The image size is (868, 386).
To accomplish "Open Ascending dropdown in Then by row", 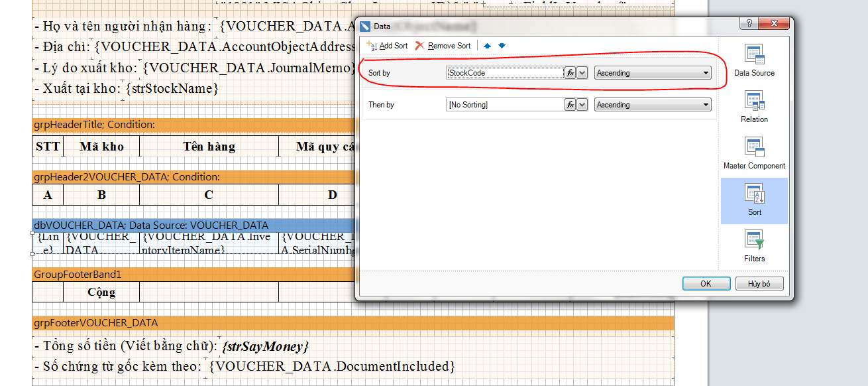I will (653, 105).
